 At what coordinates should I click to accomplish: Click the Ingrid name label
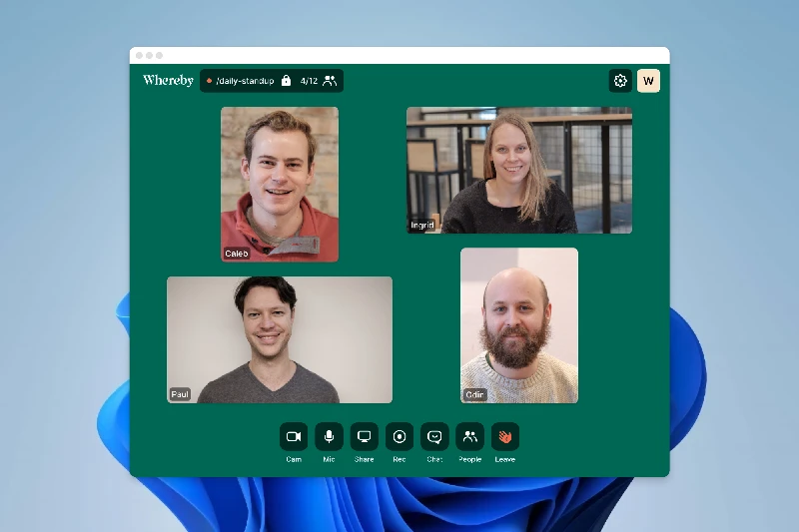[x=421, y=226]
